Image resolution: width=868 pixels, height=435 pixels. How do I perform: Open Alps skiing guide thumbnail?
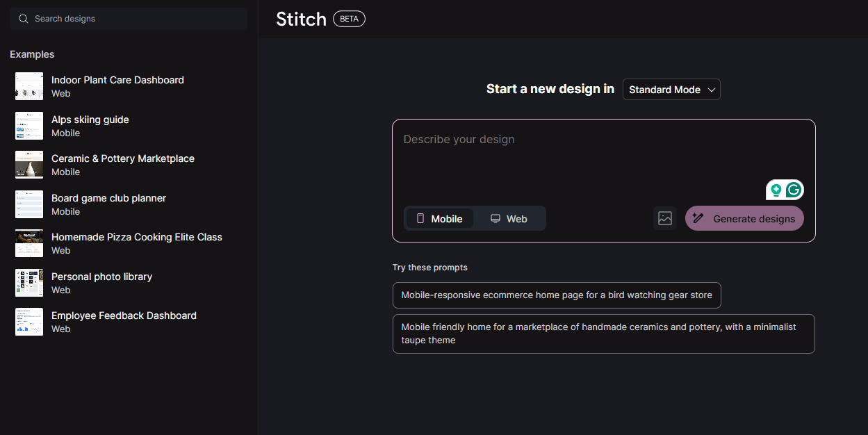click(x=29, y=126)
